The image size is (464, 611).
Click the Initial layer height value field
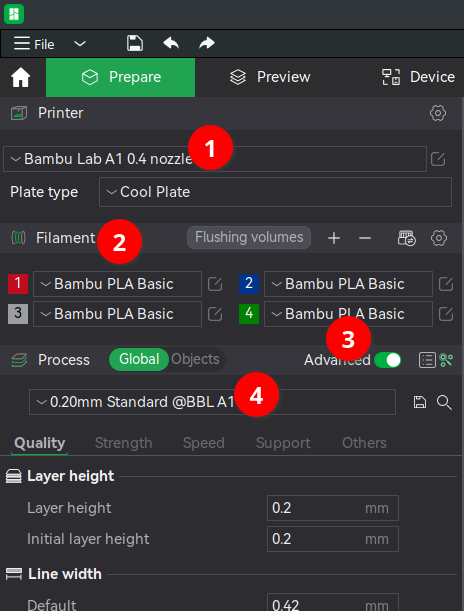click(x=333, y=539)
